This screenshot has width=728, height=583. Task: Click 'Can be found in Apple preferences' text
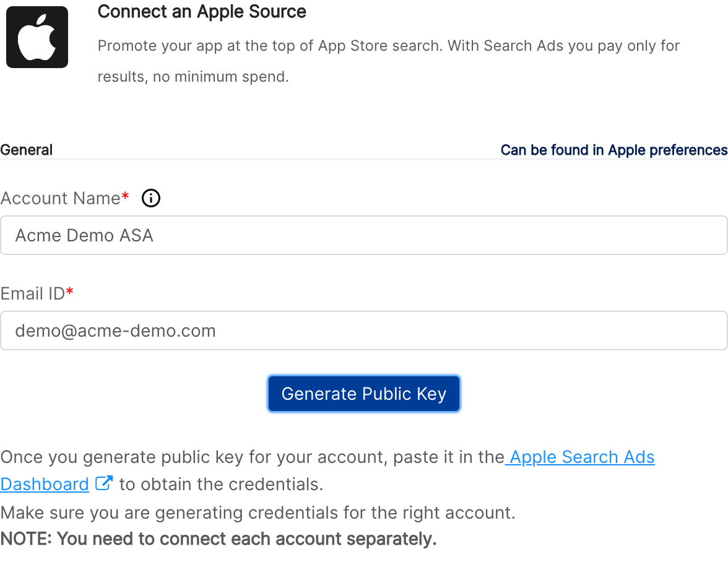click(614, 150)
